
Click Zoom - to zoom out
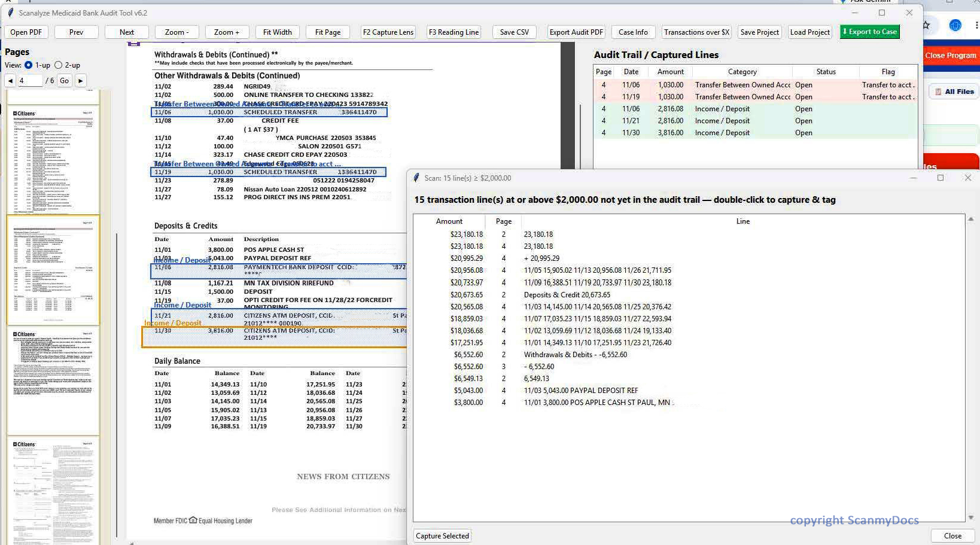coord(176,32)
